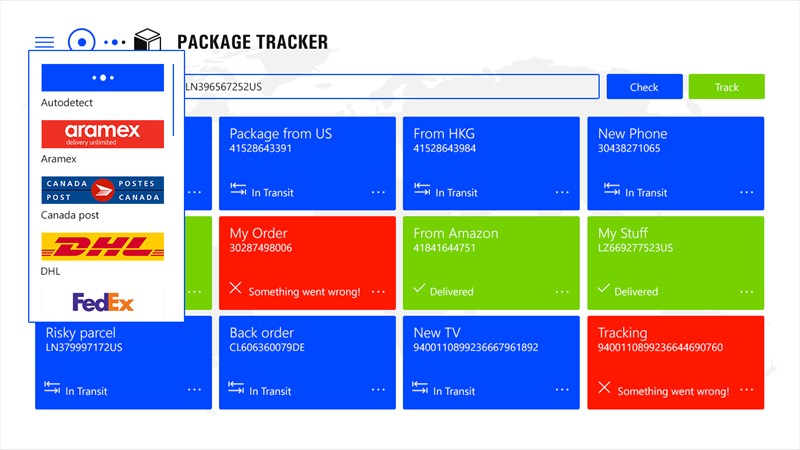Select Aramex carrier logo

pyautogui.click(x=103, y=134)
